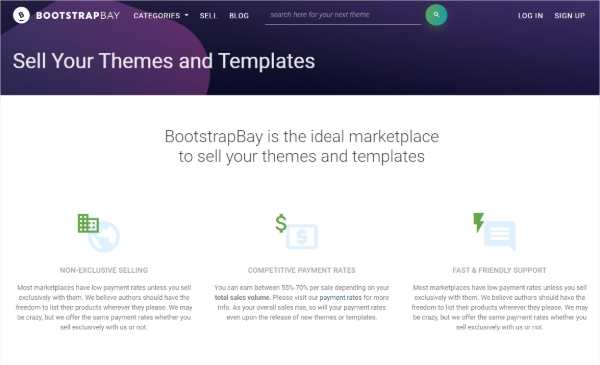Click the BOOTSTRAPBAY brand wordmark
The height and width of the screenshot is (365, 600).
[x=78, y=16]
